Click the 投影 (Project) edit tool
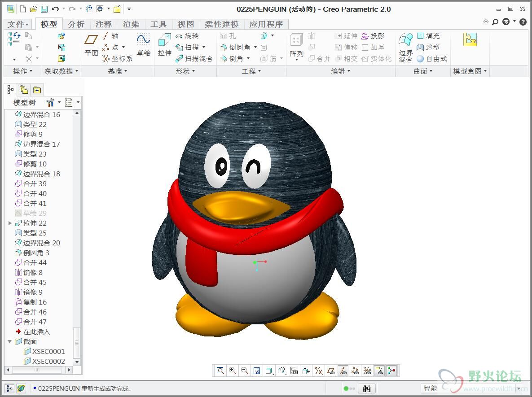The width and height of the screenshot is (532, 397). [373, 36]
